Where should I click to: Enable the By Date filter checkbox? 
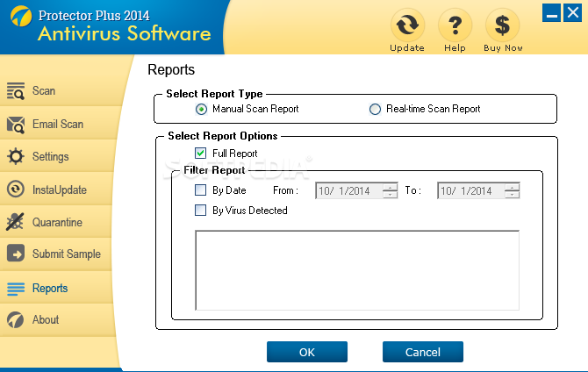(x=201, y=190)
